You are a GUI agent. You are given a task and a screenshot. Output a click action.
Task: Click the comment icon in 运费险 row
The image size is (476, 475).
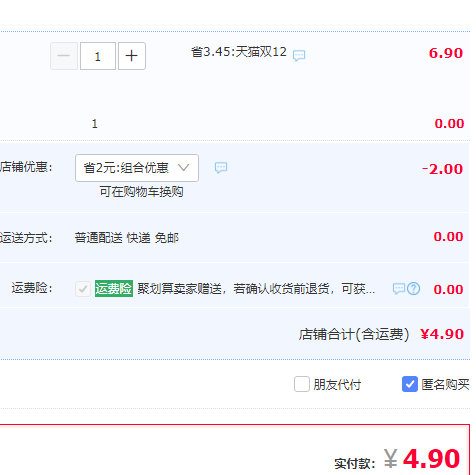pyautogui.click(x=399, y=288)
